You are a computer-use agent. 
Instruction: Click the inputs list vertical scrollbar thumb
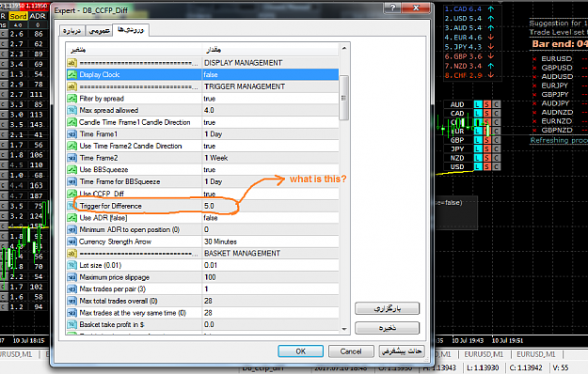pos(344,98)
